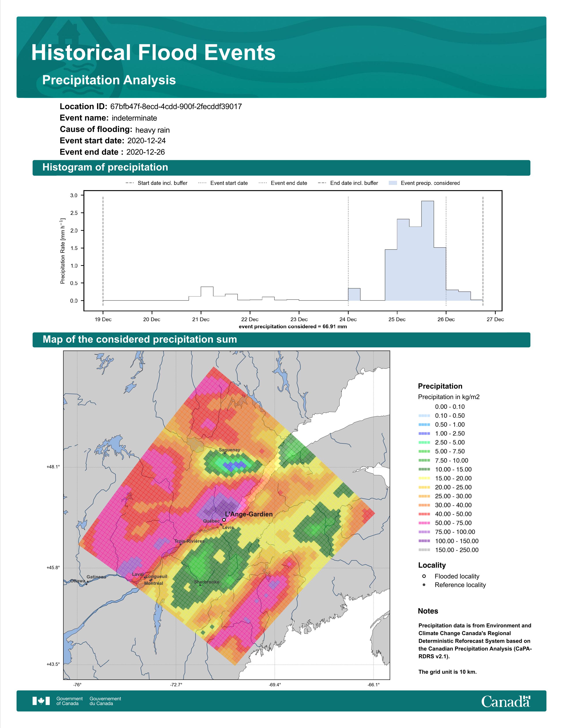Click the 10.00 - 15.00 green swatch
This screenshot has height=728, width=563.
tap(424, 469)
